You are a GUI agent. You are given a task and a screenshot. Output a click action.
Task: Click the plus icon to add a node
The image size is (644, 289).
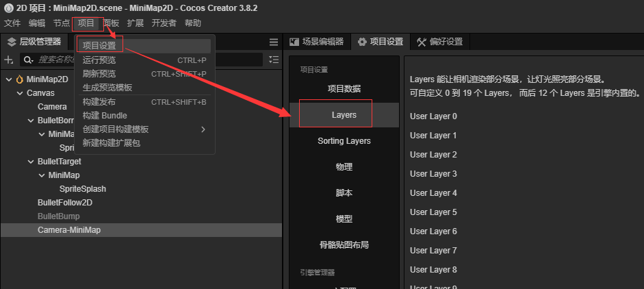pos(8,60)
